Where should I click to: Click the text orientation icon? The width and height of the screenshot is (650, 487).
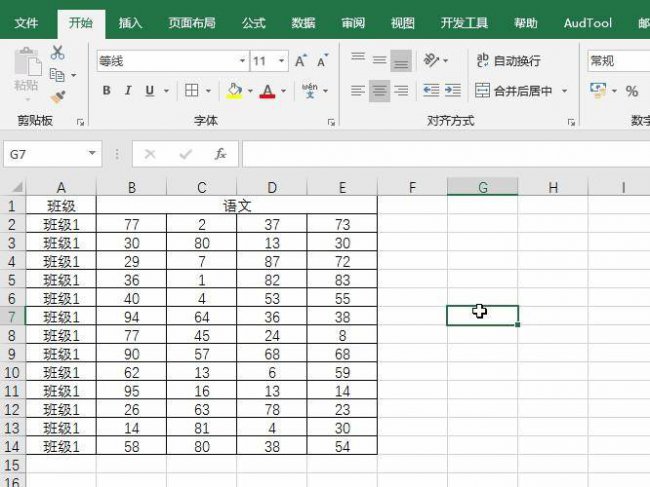(432, 61)
